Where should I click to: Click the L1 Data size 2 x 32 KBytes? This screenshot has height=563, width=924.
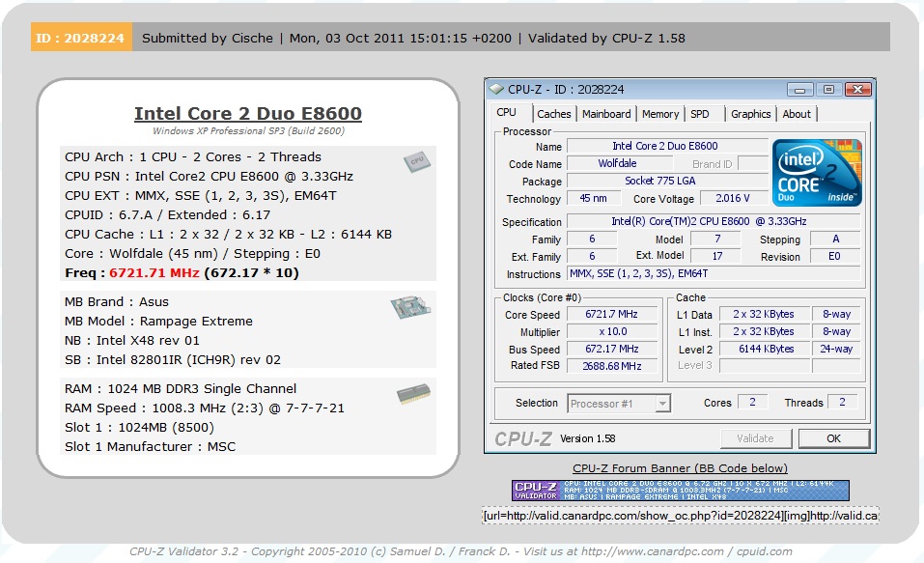point(764,314)
